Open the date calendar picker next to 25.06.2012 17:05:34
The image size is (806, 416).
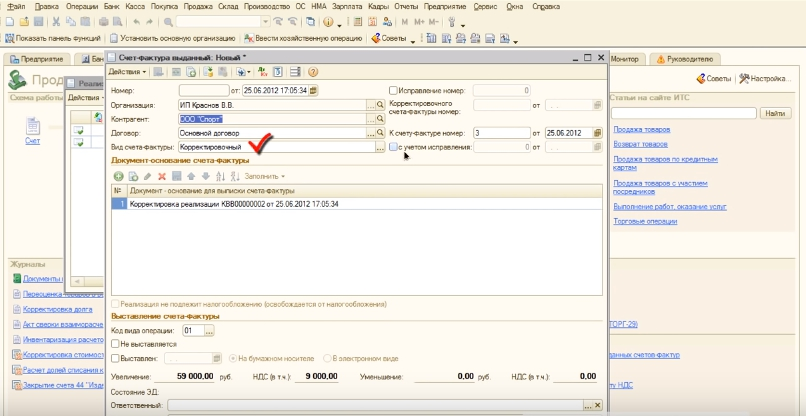pos(314,90)
